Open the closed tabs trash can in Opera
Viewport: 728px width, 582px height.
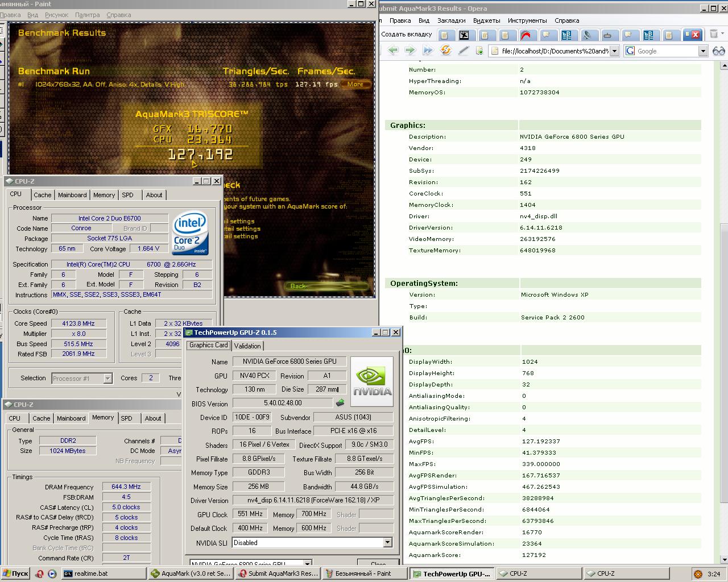(x=714, y=34)
